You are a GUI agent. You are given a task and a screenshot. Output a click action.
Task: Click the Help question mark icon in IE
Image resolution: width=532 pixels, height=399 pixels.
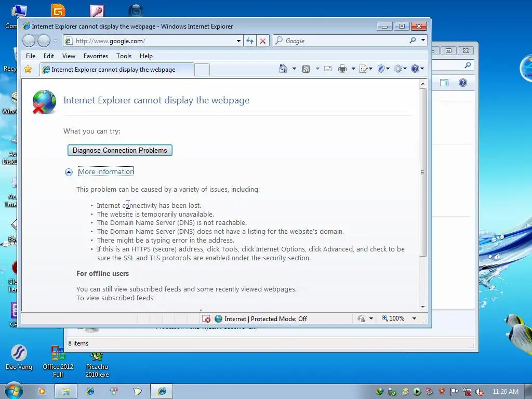coord(415,69)
